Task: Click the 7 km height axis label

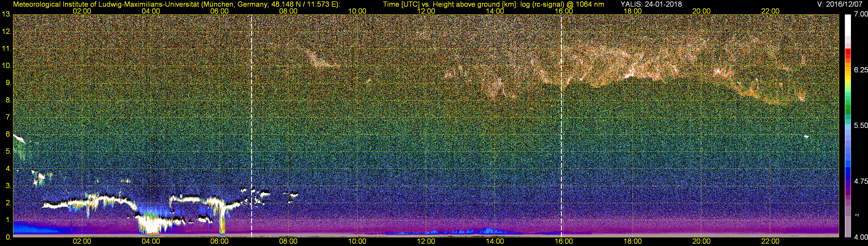Action: (x=8, y=117)
